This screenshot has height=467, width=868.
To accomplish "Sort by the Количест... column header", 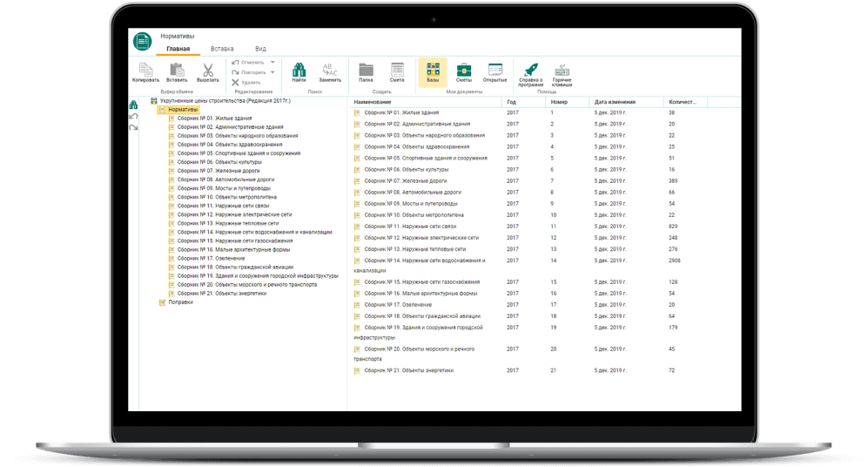I will (x=683, y=102).
